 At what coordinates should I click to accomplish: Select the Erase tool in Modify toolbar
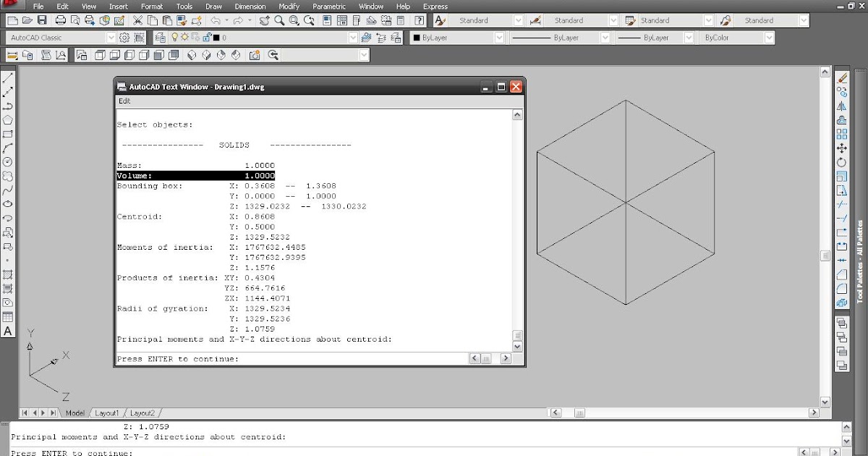(842, 77)
